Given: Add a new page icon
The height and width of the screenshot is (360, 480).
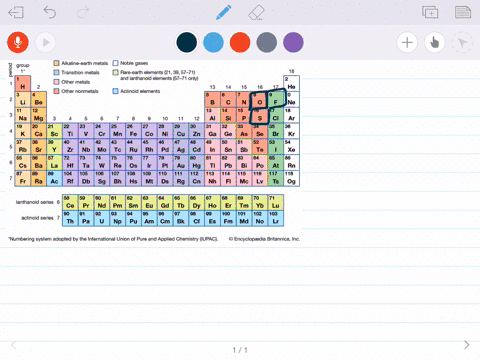Looking at the screenshot, I should pyautogui.click(x=430, y=12).
